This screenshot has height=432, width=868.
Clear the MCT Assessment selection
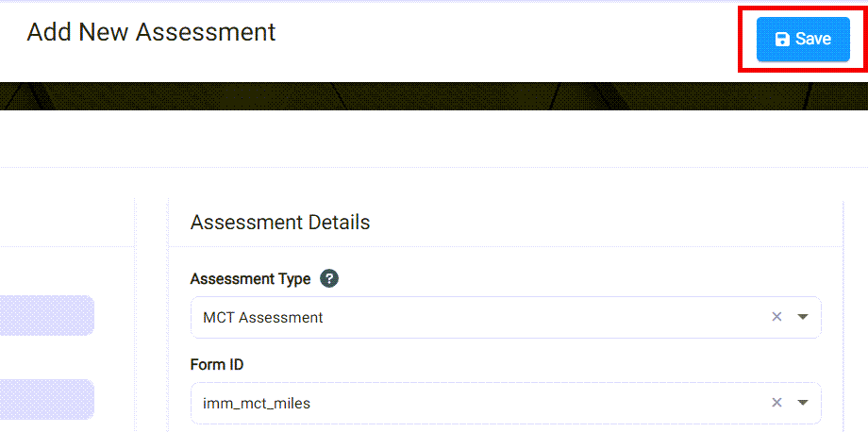point(776,317)
